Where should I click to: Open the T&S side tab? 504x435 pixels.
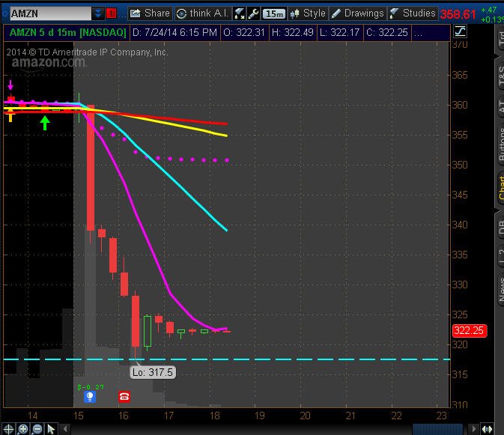coord(500,77)
